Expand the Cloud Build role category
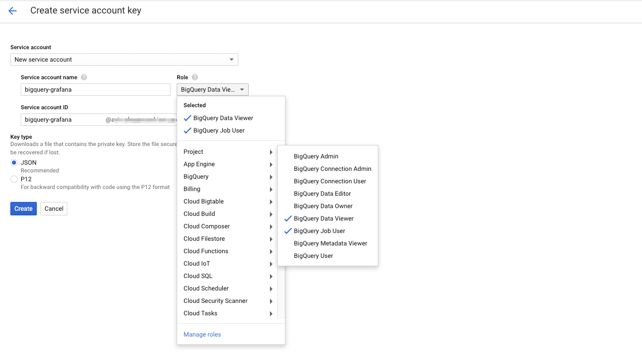 (x=228, y=214)
